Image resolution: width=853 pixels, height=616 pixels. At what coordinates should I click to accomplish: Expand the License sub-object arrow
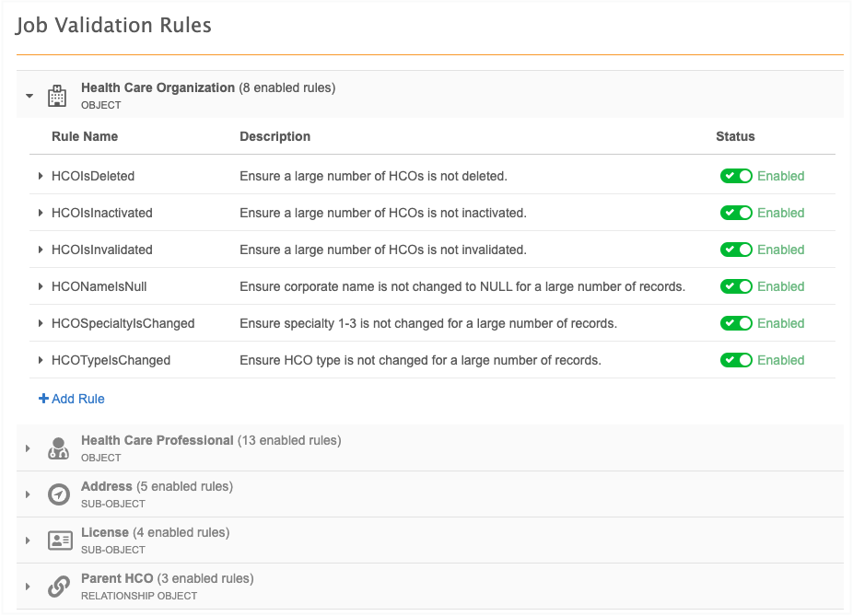point(29,540)
